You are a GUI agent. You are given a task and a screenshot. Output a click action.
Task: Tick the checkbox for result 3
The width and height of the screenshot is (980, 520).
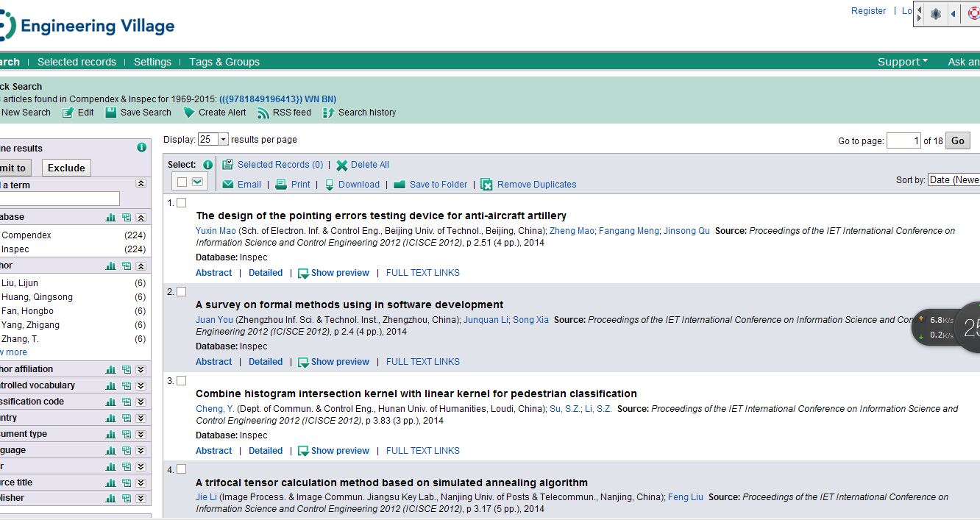(182, 381)
